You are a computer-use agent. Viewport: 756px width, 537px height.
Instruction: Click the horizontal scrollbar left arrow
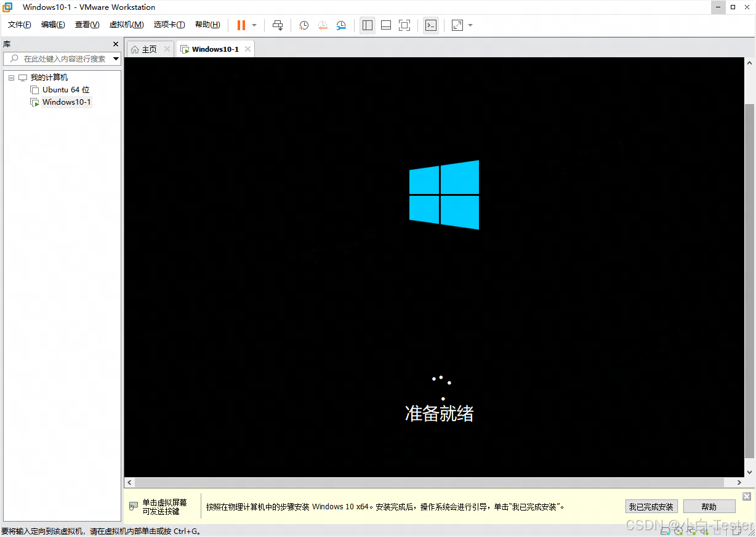(x=129, y=482)
